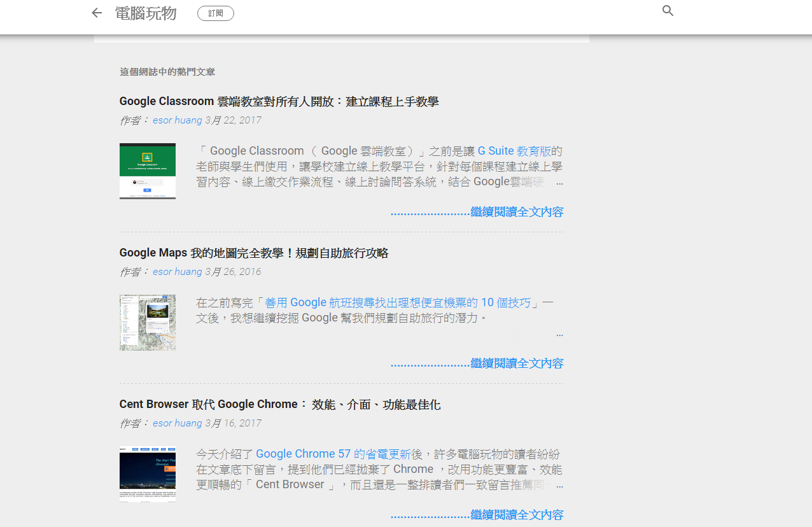Open the Google Classroom post thumbnail
This screenshot has height=527, width=812.
tap(148, 171)
